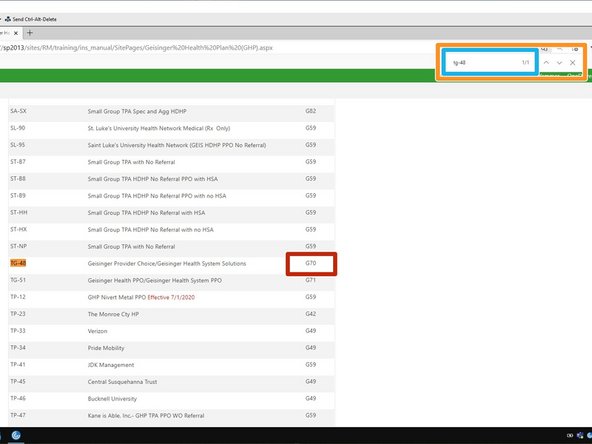Select SA-SX code cell
592x444 pixels.
(18, 111)
